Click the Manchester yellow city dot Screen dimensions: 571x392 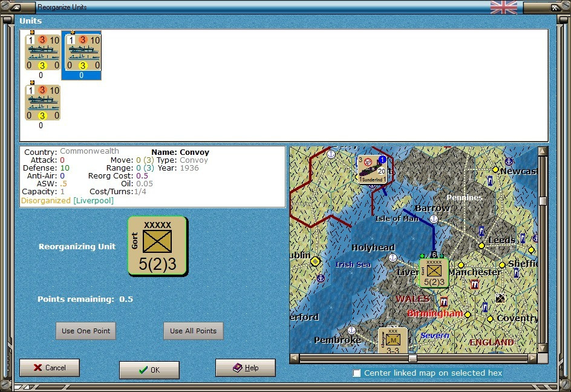(x=461, y=265)
